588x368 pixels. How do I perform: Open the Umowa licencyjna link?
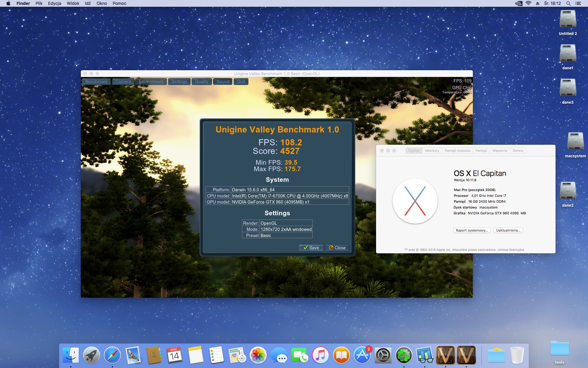tap(511, 250)
